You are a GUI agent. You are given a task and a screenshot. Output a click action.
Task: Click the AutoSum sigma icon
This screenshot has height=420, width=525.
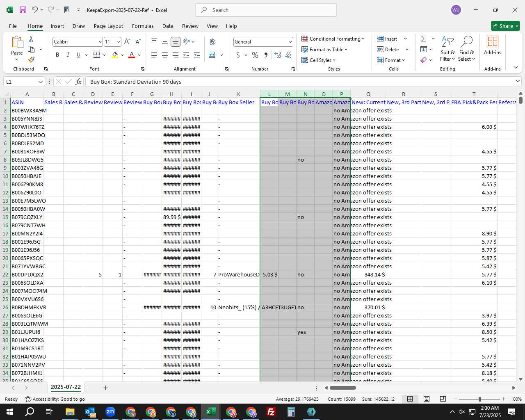click(x=424, y=39)
